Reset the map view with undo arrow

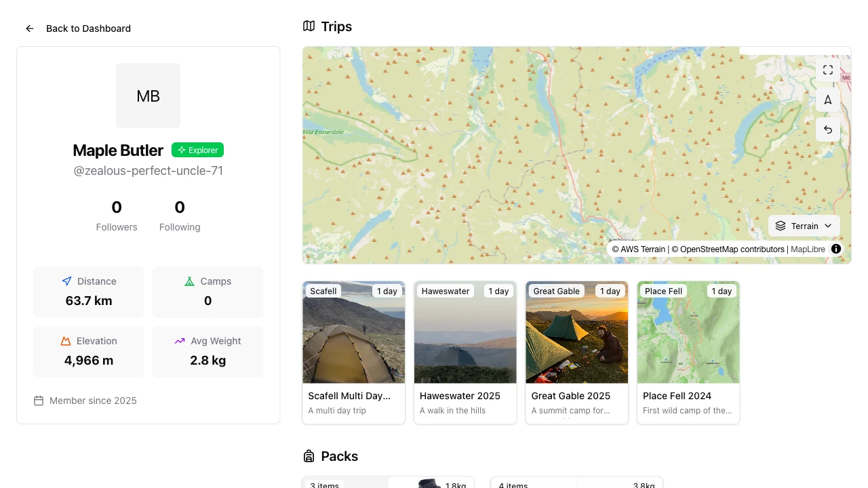click(828, 129)
